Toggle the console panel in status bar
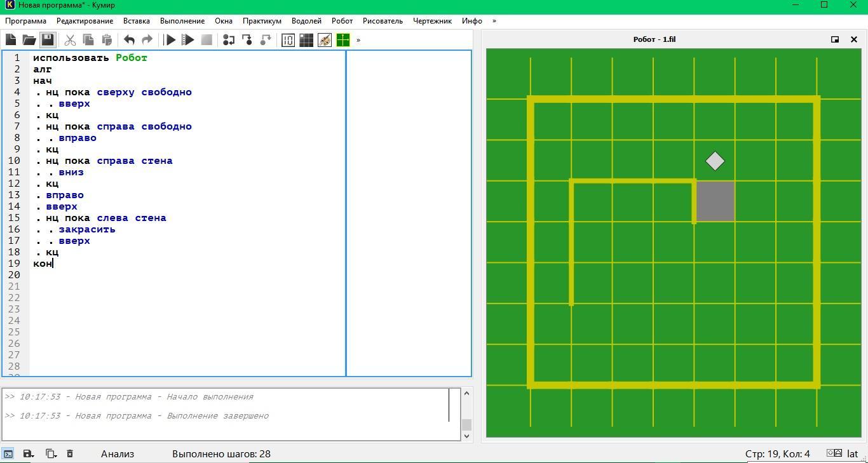Image resolution: width=868 pixels, height=463 pixels. click(x=8, y=453)
